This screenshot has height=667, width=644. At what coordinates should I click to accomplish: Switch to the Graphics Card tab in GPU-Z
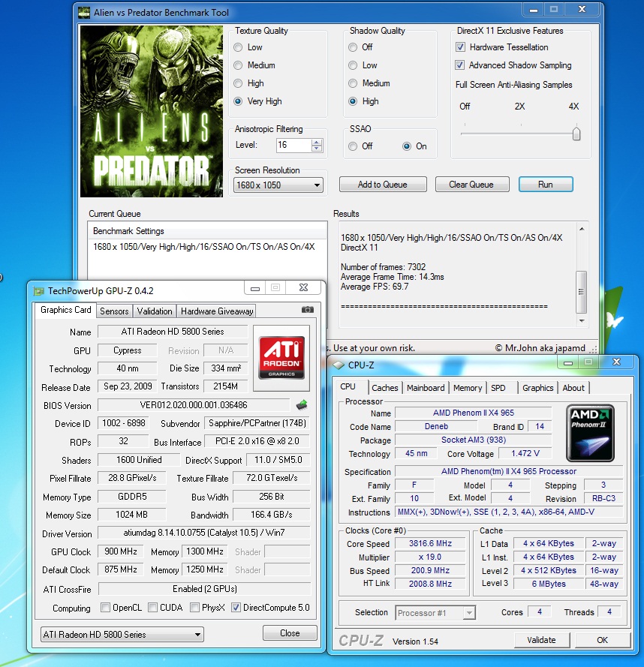[x=65, y=310]
